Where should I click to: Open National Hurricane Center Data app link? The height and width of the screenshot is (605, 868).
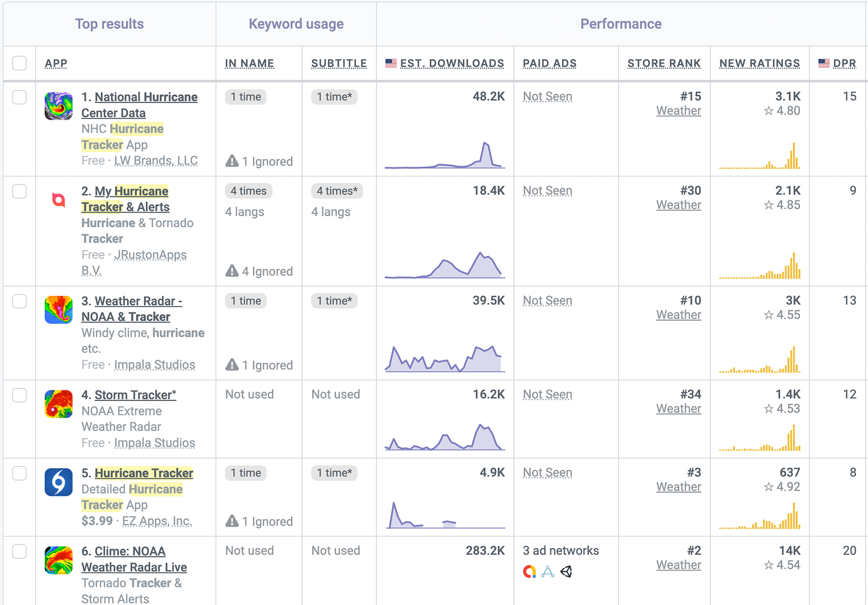(139, 105)
